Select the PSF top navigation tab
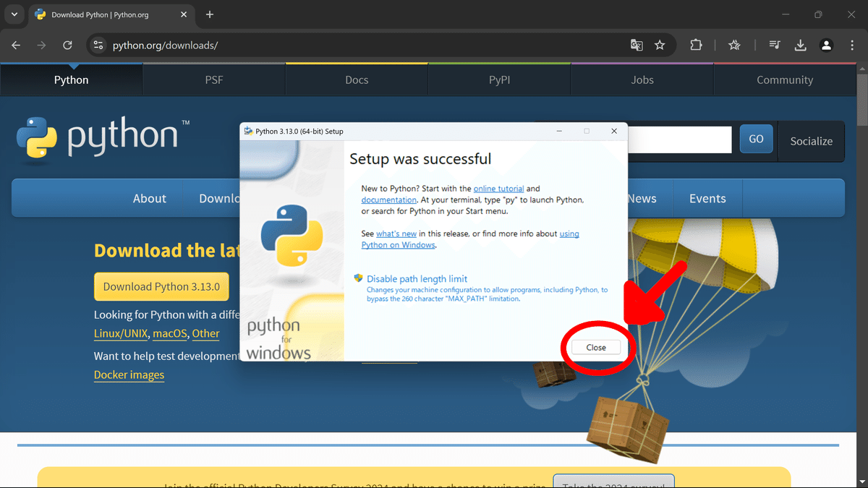This screenshot has height=488, width=868. (x=214, y=80)
